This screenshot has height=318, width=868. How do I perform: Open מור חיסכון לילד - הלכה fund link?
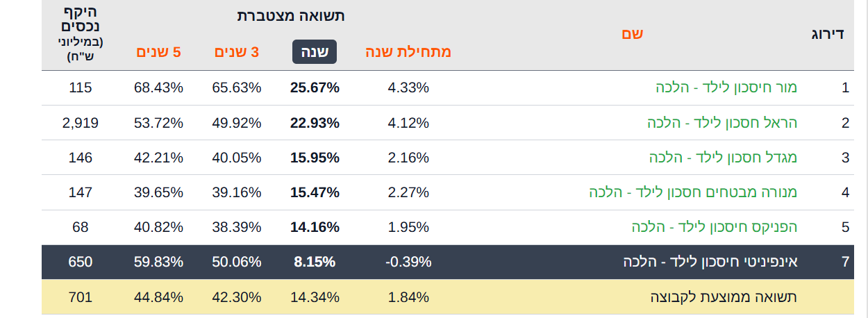tap(726, 87)
